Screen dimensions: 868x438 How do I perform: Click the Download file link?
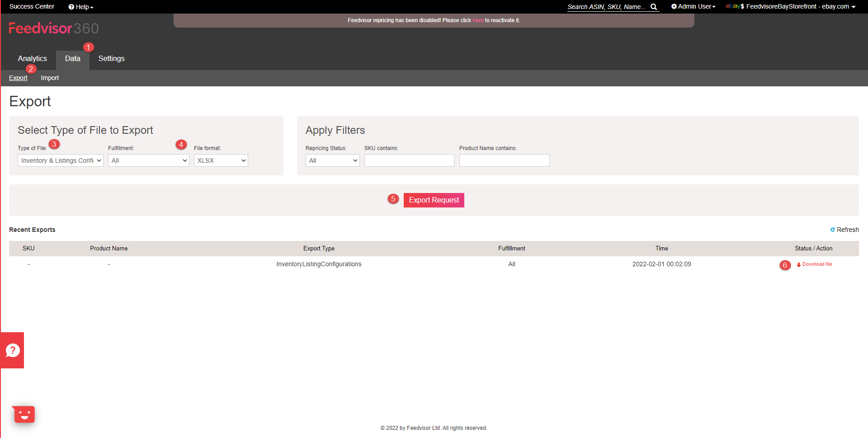pos(817,264)
